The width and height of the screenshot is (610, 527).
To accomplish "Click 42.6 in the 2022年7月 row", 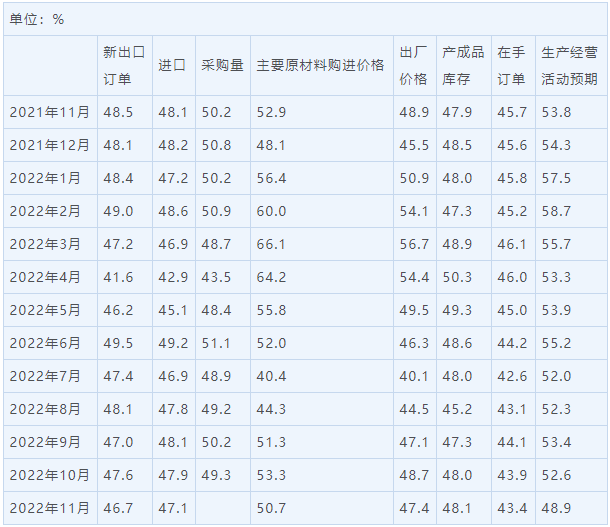I will click(x=512, y=377).
